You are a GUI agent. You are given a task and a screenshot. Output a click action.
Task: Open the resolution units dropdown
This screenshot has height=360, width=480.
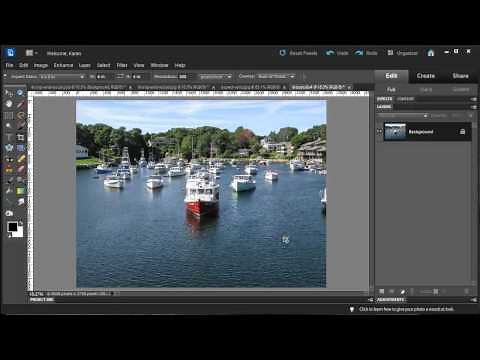(x=215, y=76)
